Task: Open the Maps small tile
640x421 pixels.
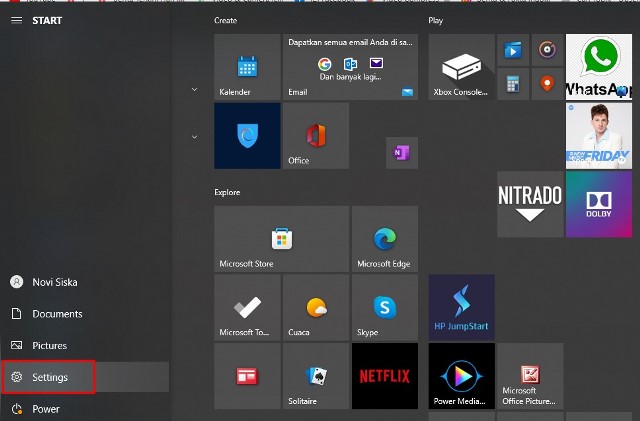Action: [x=547, y=84]
